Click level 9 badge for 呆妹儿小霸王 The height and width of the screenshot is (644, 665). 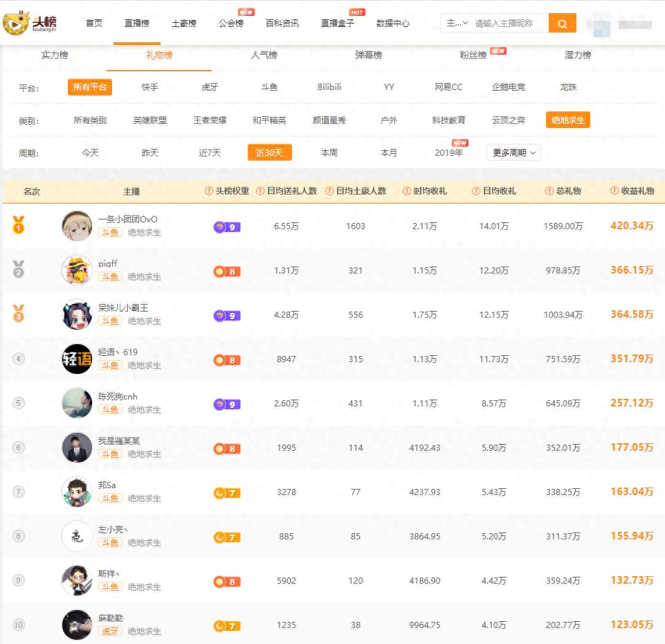(227, 316)
